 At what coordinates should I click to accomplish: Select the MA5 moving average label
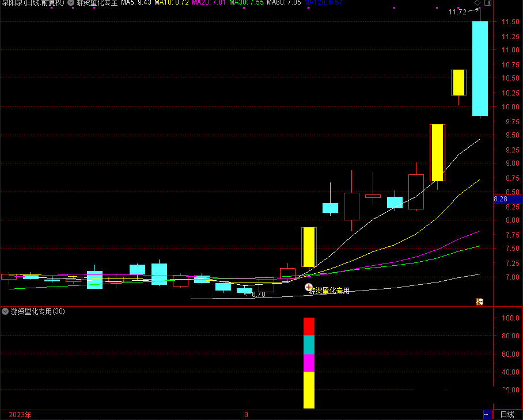(x=136, y=3)
